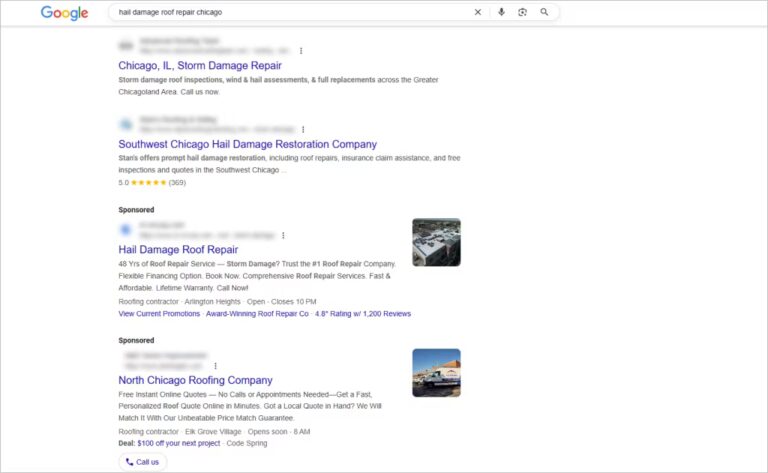Click the magnifying glass search icon
This screenshot has height=473, width=768.
(544, 12)
